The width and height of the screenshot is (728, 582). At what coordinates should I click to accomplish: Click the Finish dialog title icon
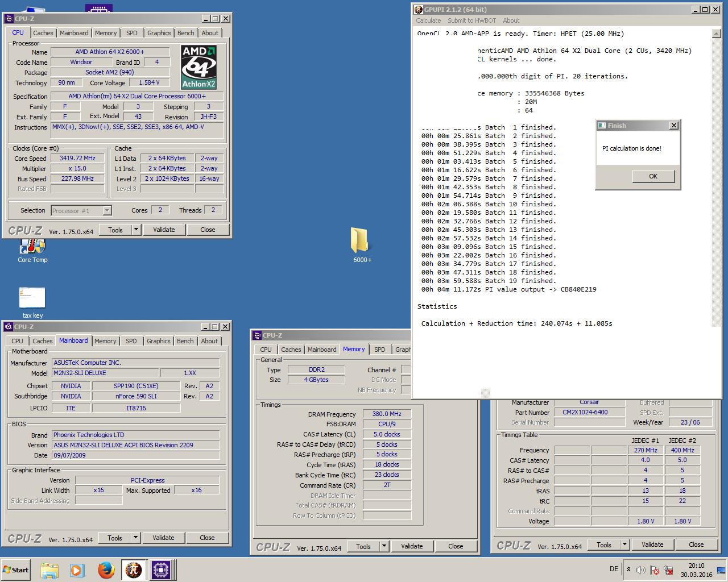click(602, 126)
